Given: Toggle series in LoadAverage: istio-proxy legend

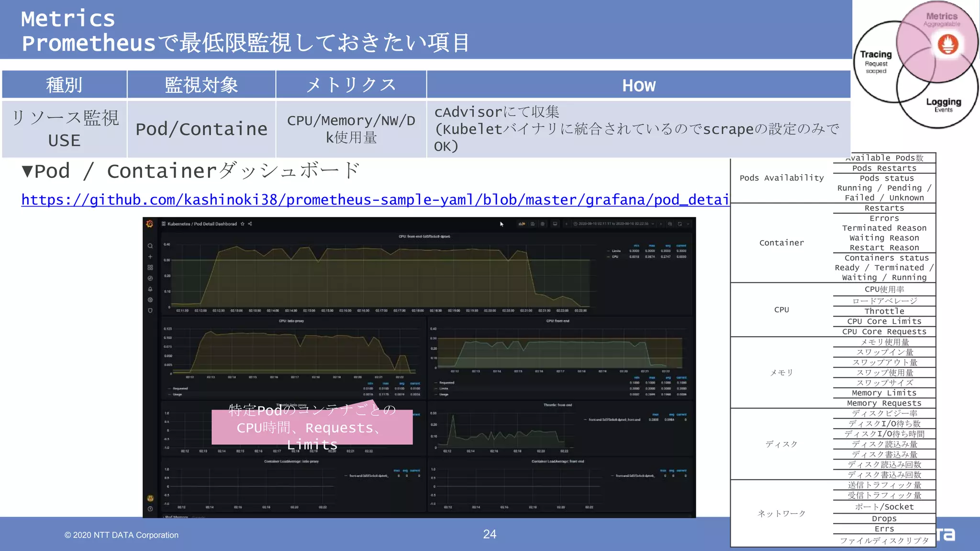Looking at the screenshot, I should 368,476.
